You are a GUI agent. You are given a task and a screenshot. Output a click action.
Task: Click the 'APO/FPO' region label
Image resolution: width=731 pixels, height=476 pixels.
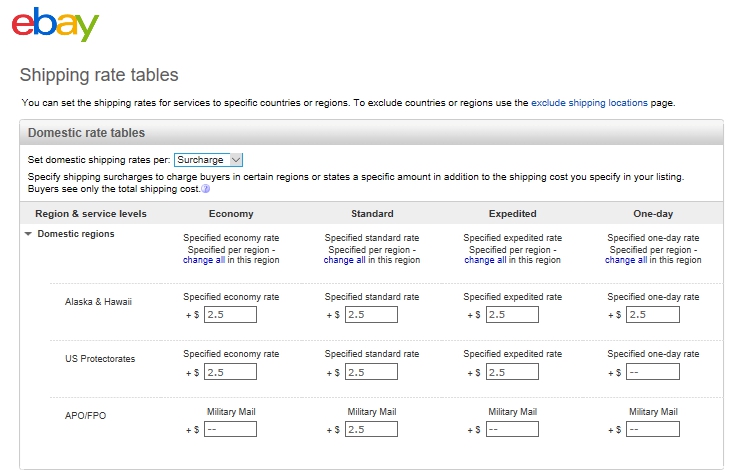coord(85,415)
